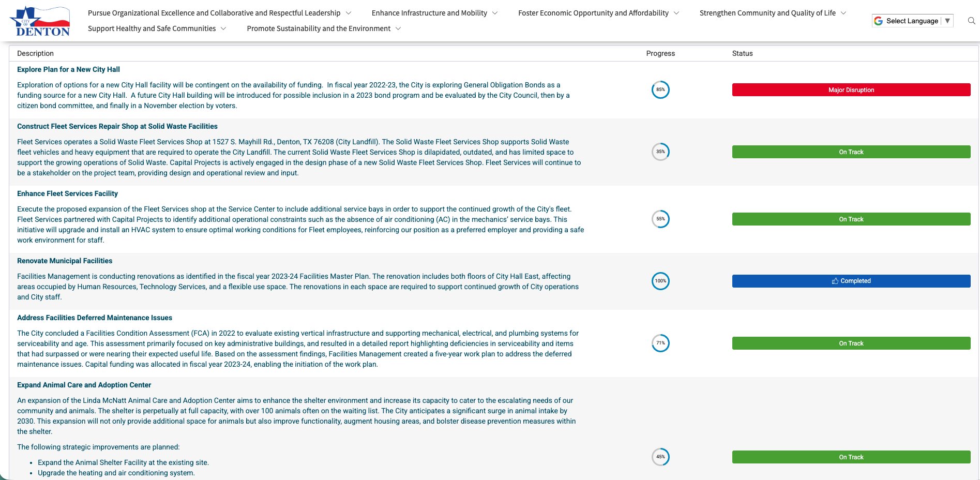Open Pursue Organizational Excellence menu
This screenshot has height=480, width=980.
pyautogui.click(x=219, y=13)
